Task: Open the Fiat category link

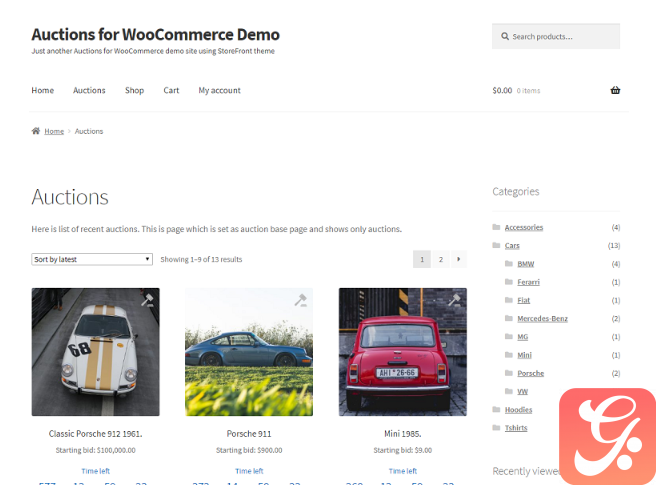Action: tap(523, 300)
